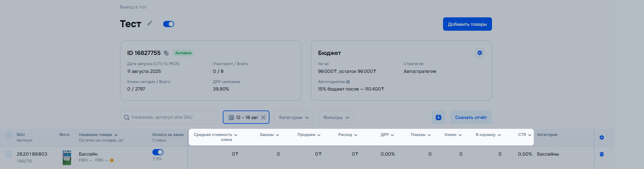Toggle the Тест campaign switch
This screenshot has height=169, width=644.
point(169,24)
